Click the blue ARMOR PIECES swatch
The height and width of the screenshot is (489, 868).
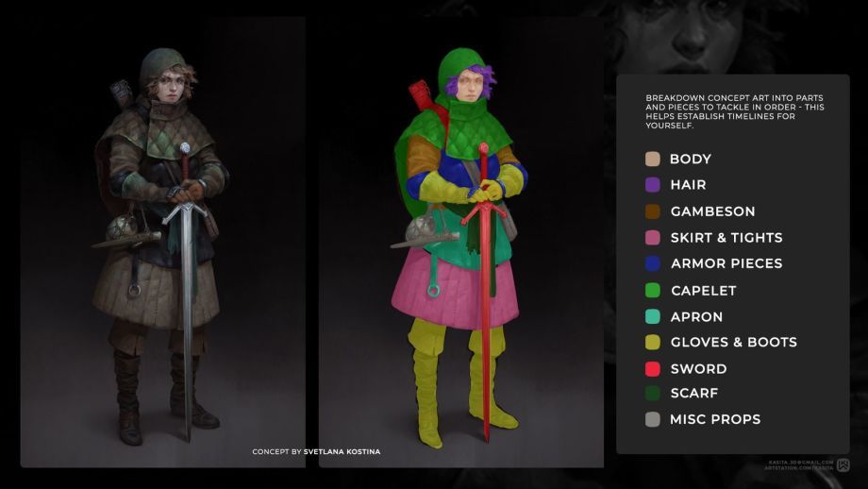tap(653, 263)
